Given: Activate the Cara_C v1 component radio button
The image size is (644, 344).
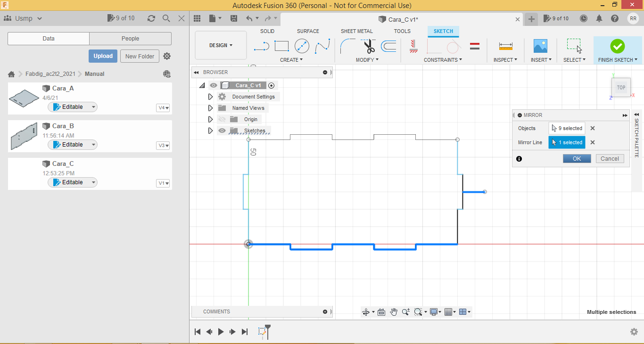Looking at the screenshot, I should click(x=271, y=85).
